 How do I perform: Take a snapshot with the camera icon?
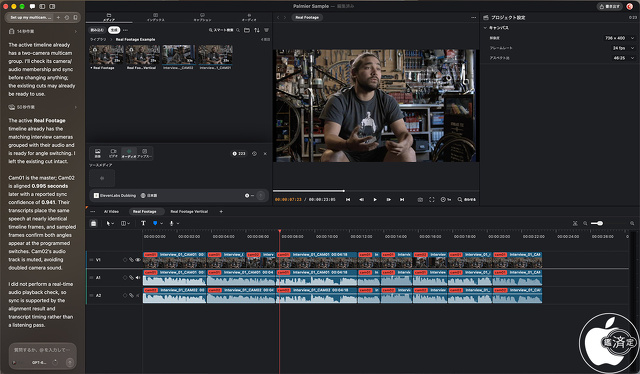[420, 200]
